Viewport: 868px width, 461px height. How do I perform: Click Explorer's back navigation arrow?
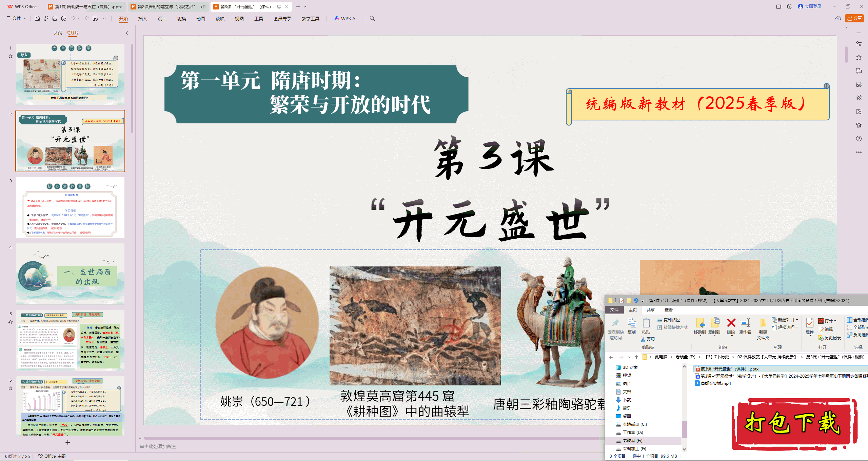tap(611, 357)
